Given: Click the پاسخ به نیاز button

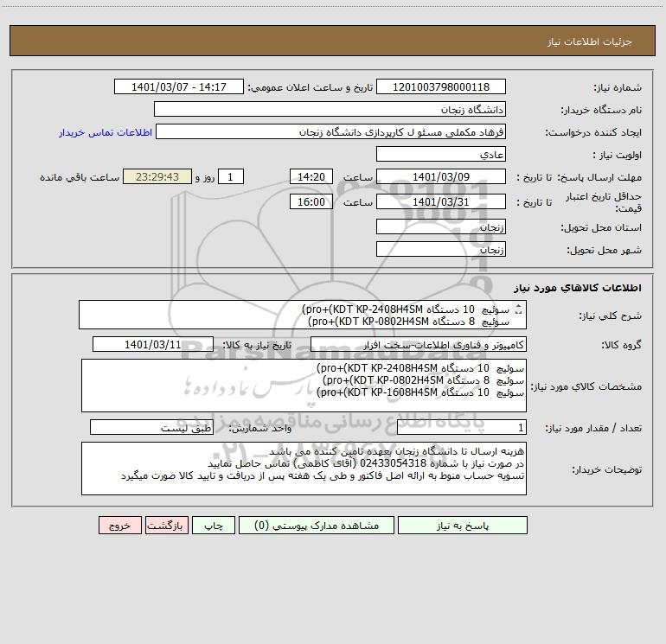Looking at the screenshot, I should pos(463,525).
